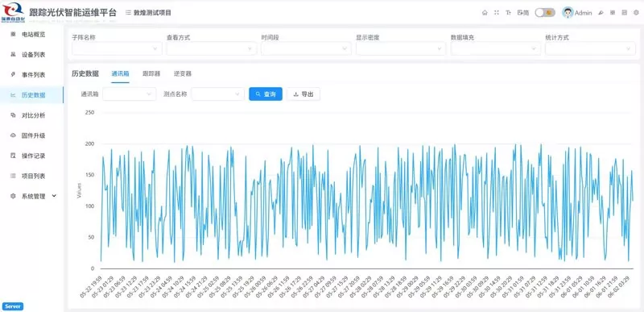This screenshot has height=312, width=644.
Task: Open the 统计方式 dropdown
Action: pos(590,48)
